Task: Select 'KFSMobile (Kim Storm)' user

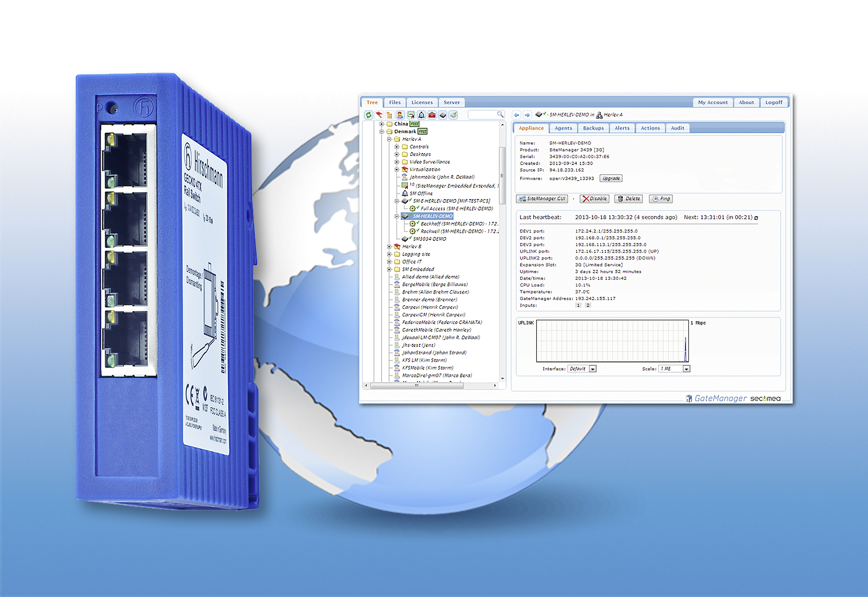Action: click(x=428, y=368)
